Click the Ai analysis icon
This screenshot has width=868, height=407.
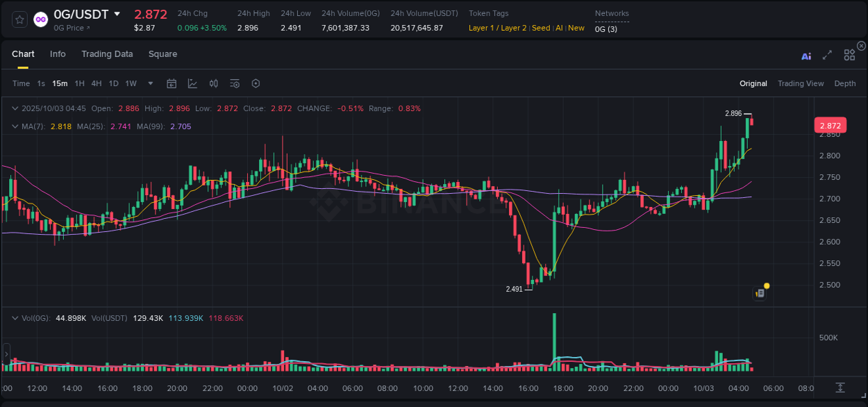pos(806,56)
